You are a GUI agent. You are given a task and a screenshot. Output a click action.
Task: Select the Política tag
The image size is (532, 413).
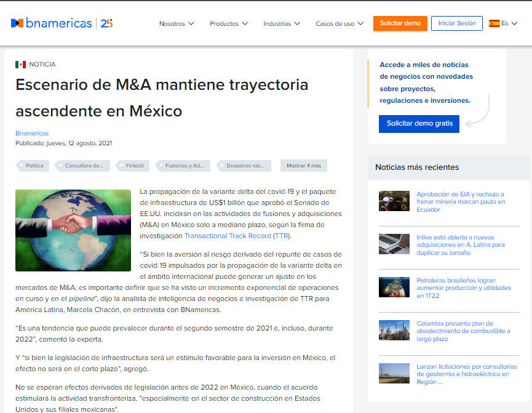pyautogui.click(x=34, y=166)
